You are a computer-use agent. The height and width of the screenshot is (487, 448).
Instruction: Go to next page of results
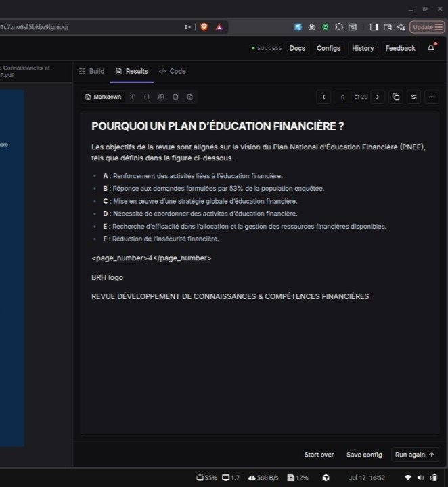[378, 97]
